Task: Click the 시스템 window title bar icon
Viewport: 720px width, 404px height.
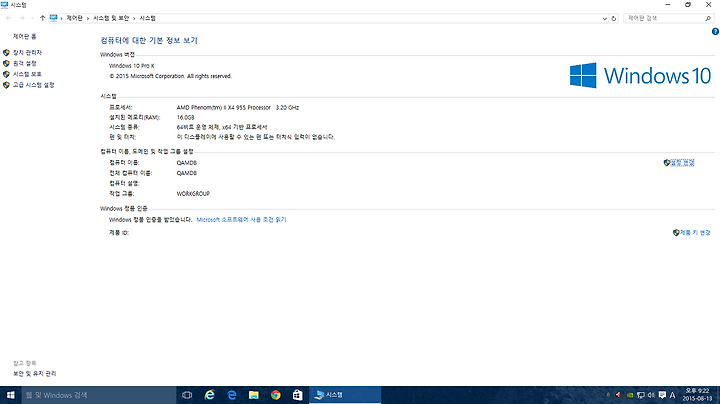Action: coord(5,5)
